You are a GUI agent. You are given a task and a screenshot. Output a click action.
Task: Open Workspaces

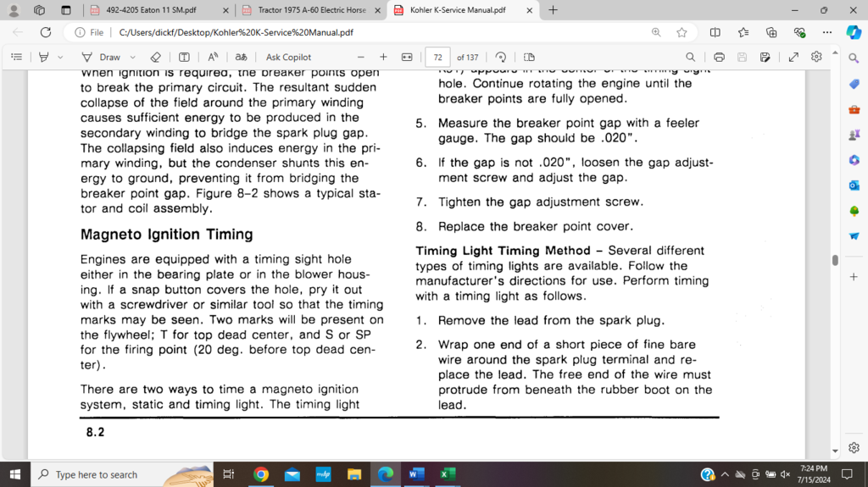click(39, 10)
